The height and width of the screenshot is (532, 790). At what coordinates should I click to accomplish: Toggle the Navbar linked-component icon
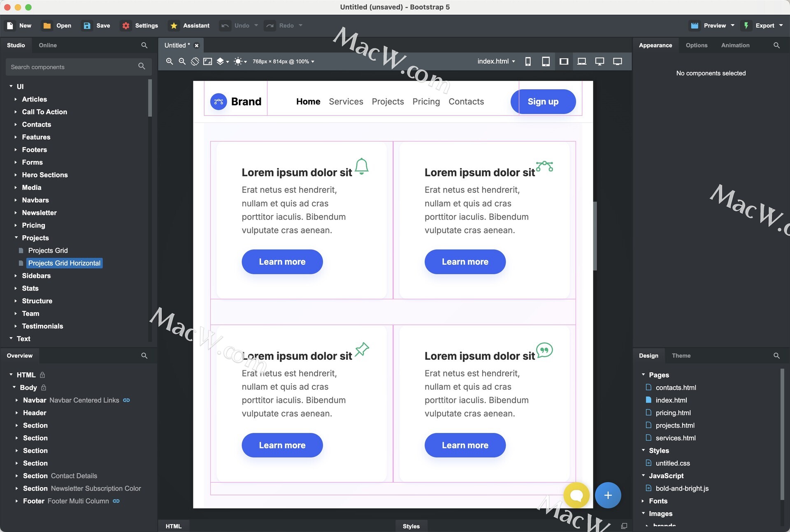[126, 400]
